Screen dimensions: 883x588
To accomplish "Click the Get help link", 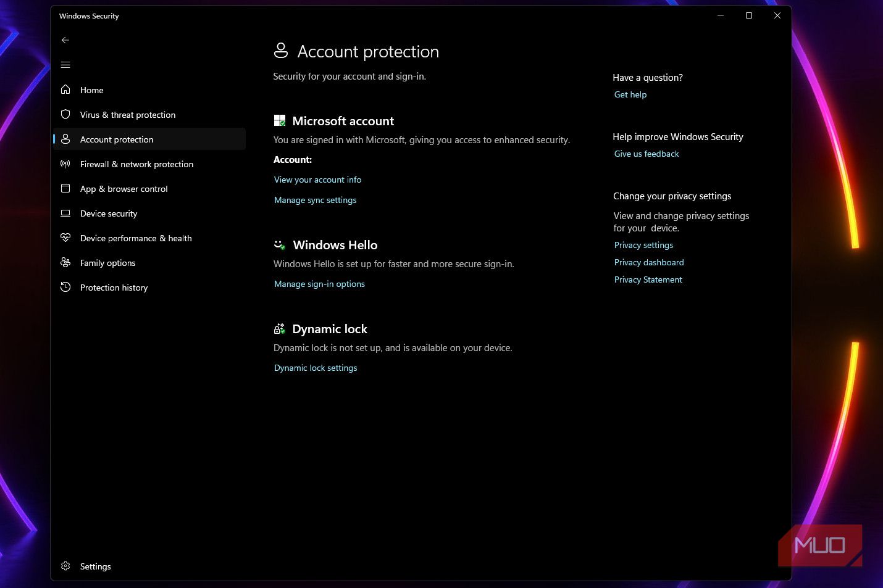I will click(630, 94).
